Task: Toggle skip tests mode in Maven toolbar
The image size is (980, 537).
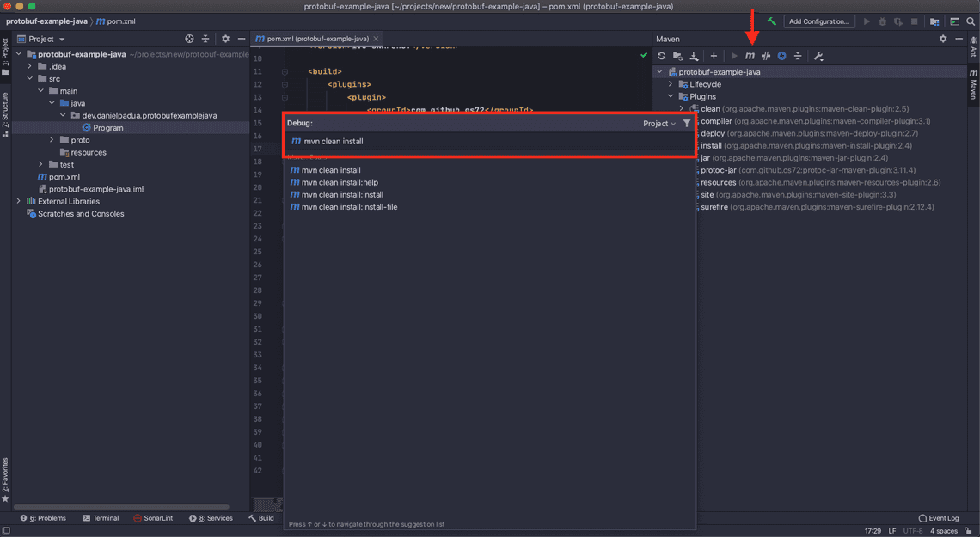Action: 765,55
